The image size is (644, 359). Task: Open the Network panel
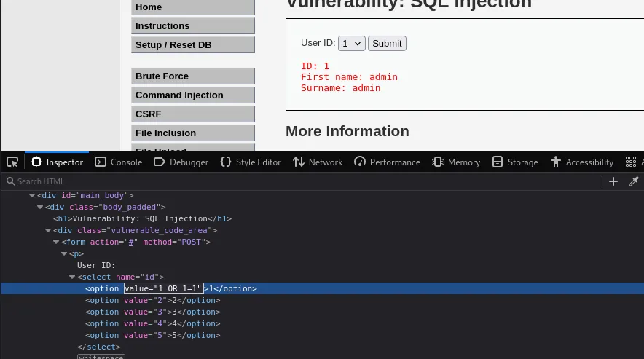click(318, 162)
